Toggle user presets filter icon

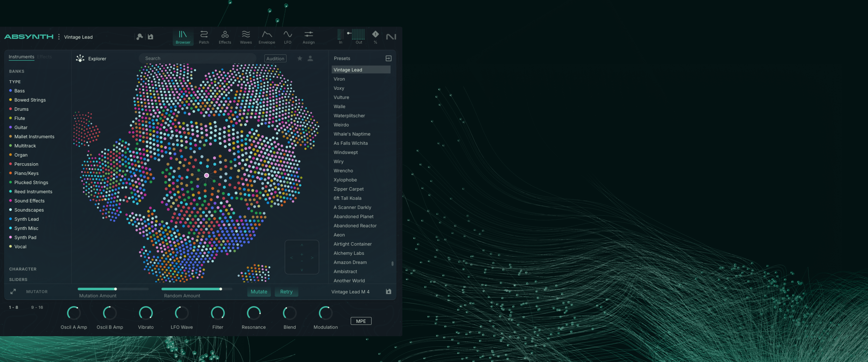(310, 58)
